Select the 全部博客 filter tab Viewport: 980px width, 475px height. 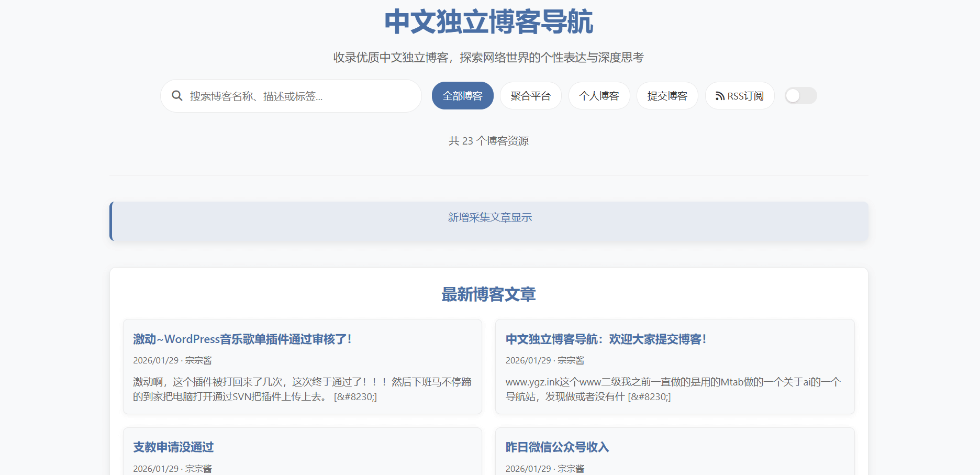click(x=462, y=96)
